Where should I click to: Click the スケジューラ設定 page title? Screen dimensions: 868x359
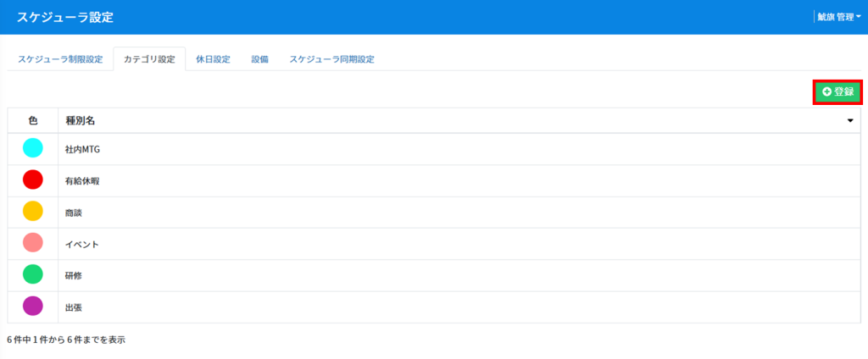pyautogui.click(x=64, y=17)
